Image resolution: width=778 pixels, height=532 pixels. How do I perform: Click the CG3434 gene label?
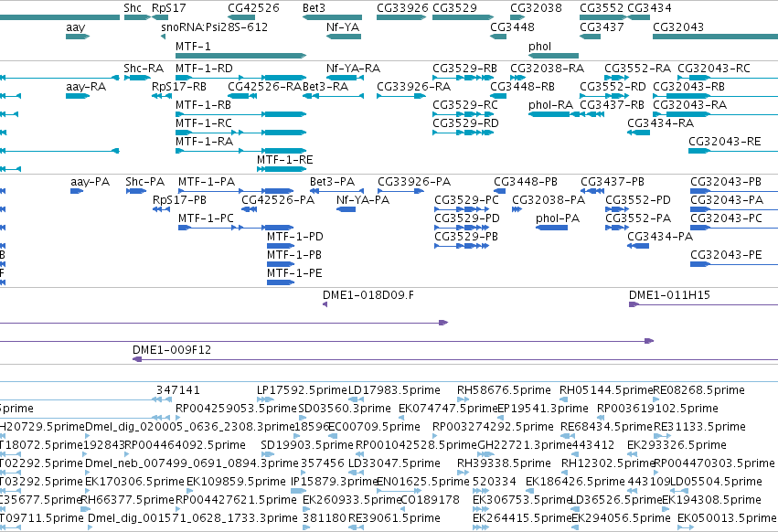[x=649, y=8]
